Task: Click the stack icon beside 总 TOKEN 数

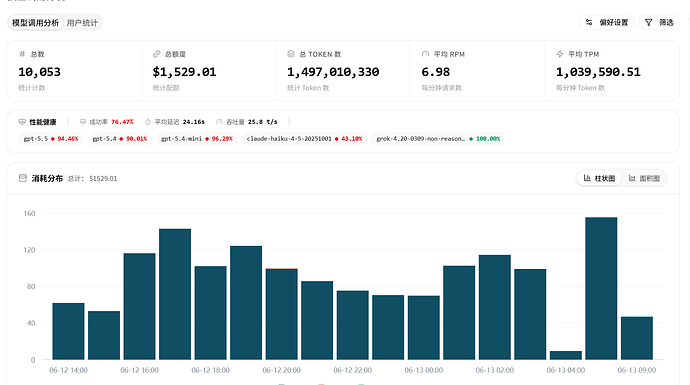Action: pyautogui.click(x=291, y=54)
